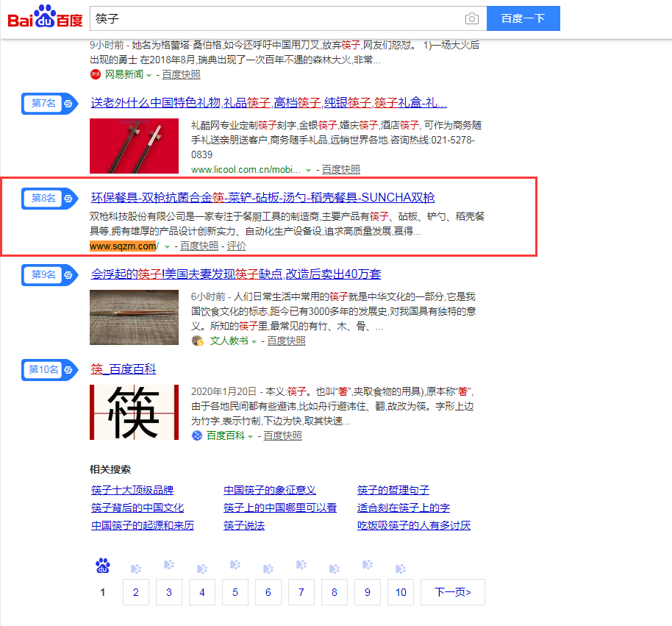This screenshot has width=672, height=626.
Task: Click the 百度一下 search button
Action: coord(523,18)
